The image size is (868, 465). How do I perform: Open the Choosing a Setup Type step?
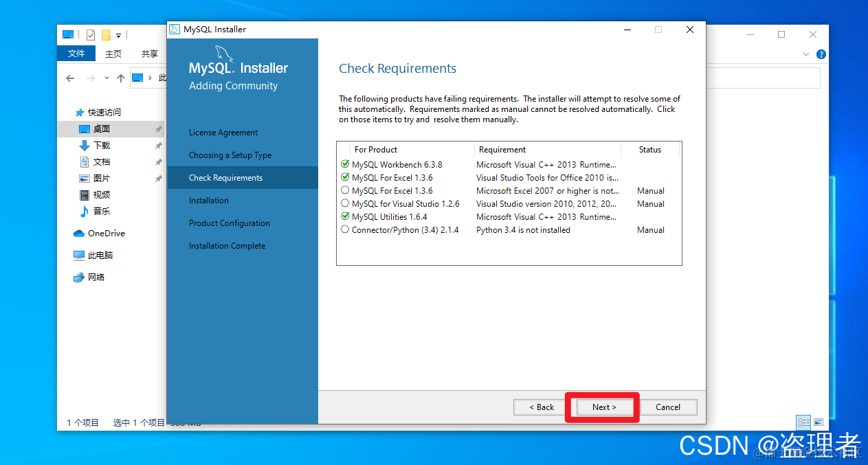[x=230, y=155]
